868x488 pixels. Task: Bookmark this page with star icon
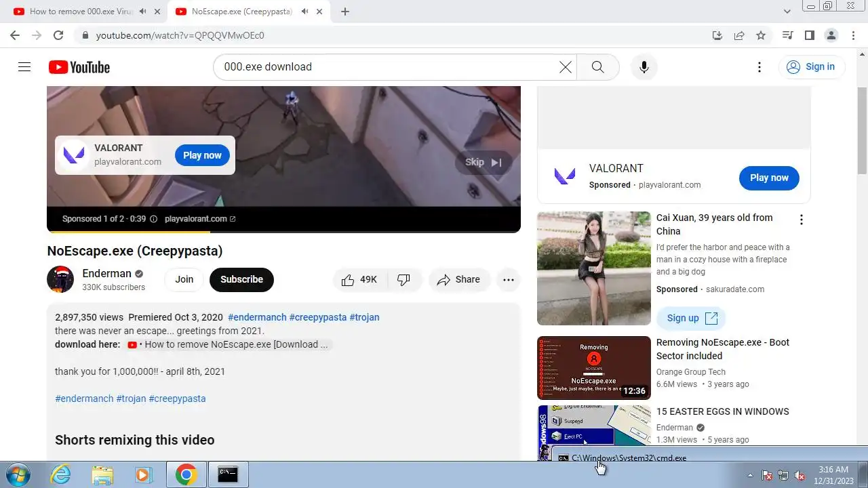pyautogui.click(x=761, y=35)
